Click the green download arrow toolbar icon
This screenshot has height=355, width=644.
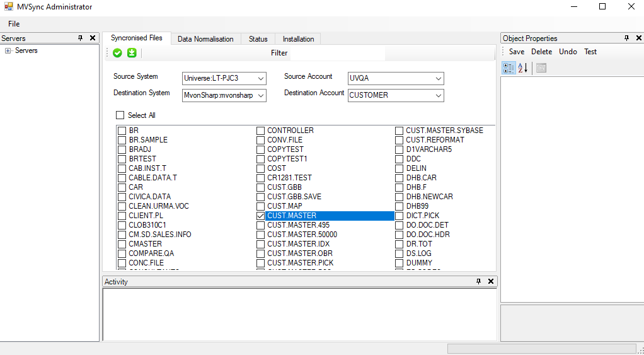132,52
